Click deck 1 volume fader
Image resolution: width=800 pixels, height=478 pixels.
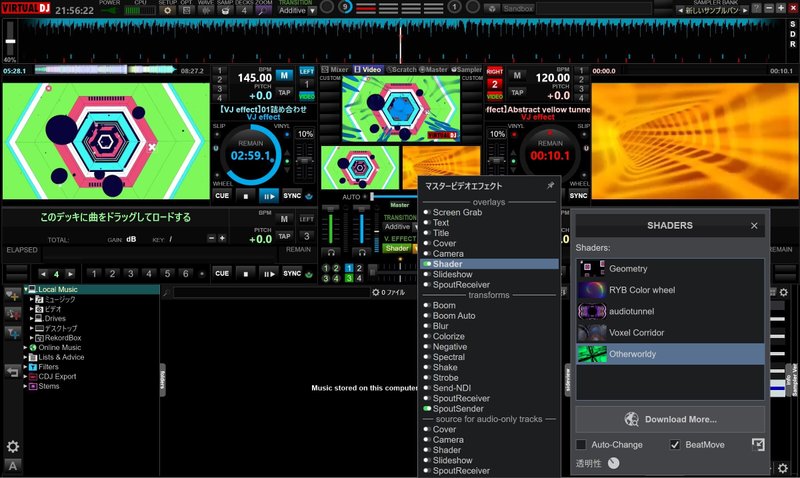[331, 224]
